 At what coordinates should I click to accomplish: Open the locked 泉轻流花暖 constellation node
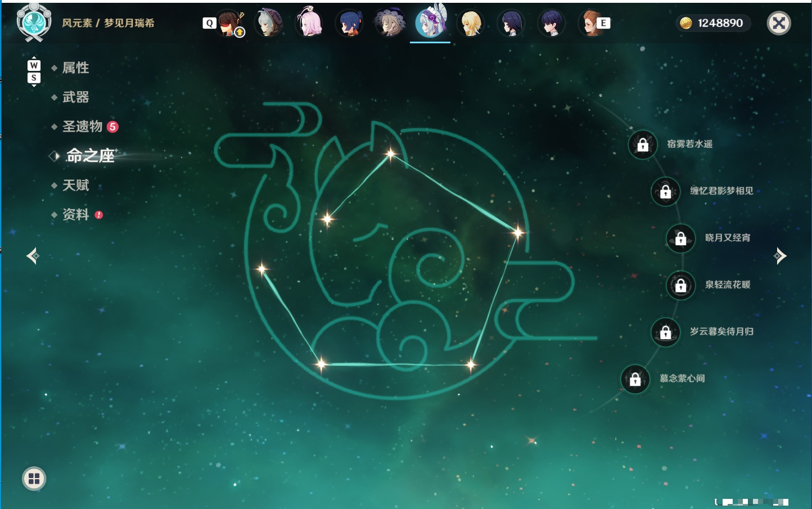(680, 285)
